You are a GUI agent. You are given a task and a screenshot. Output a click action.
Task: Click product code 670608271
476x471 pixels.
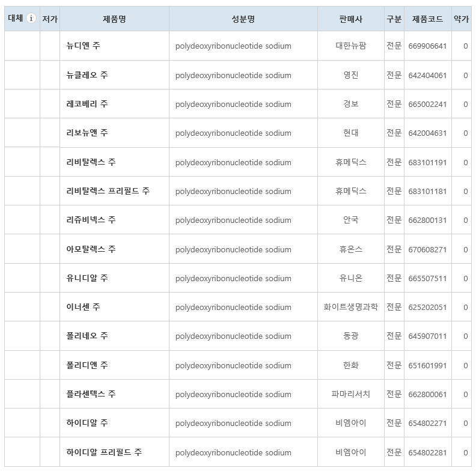coord(427,250)
